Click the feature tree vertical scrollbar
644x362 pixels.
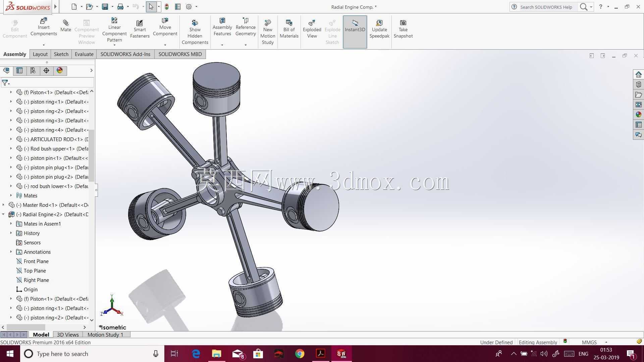(91, 156)
